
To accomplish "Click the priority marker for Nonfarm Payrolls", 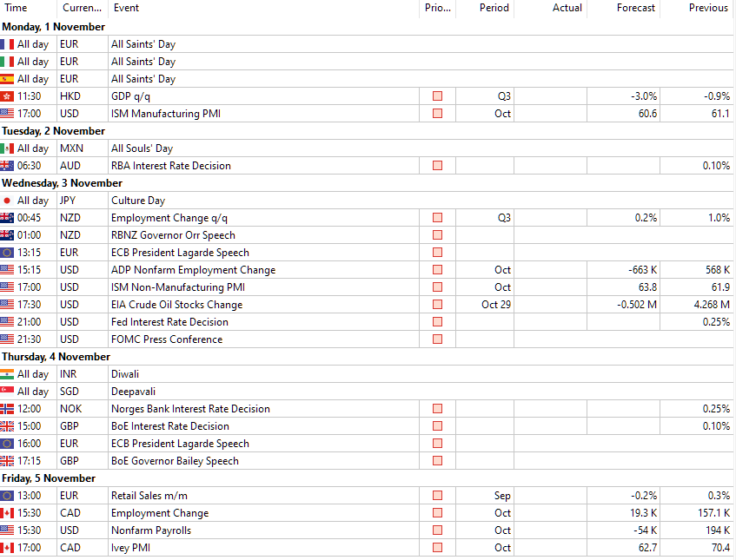I will (437, 530).
